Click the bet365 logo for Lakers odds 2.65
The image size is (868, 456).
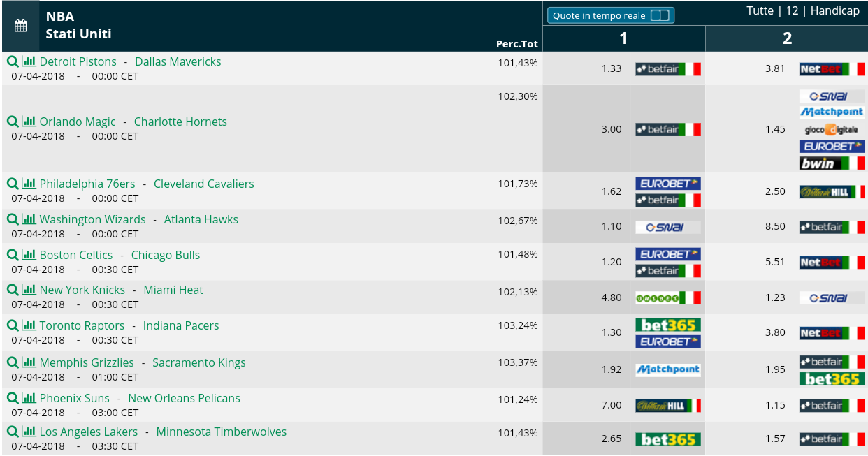pyautogui.click(x=668, y=439)
